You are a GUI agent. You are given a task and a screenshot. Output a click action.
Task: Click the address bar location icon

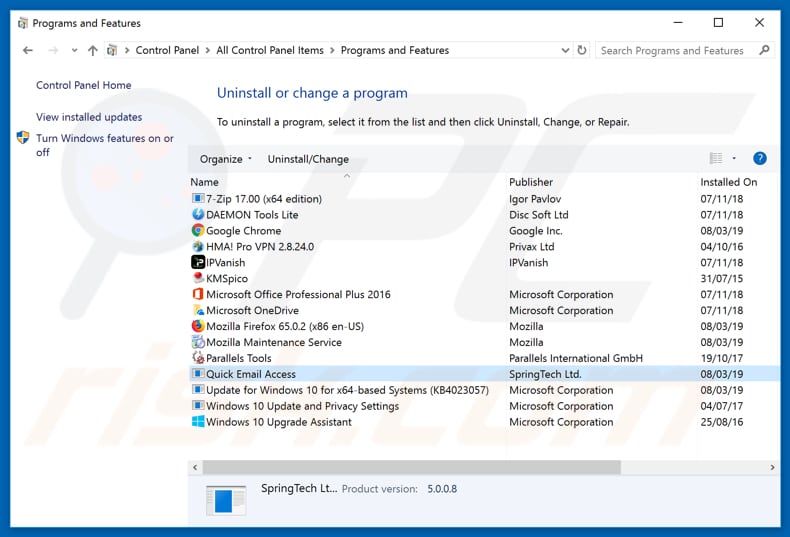(x=112, y=50)
